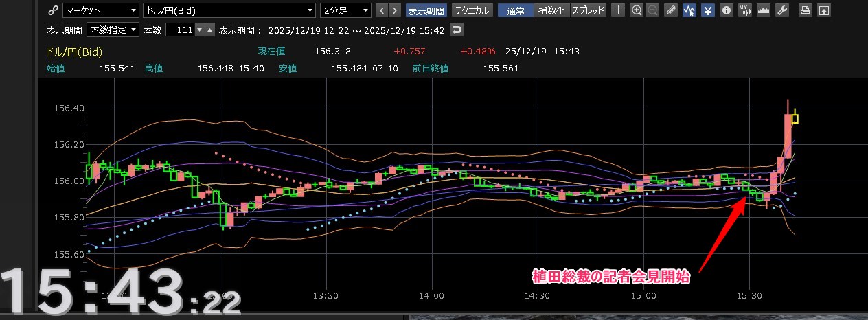Click the reset period return-arrow button
868x320 pixels.
(457, 30)
